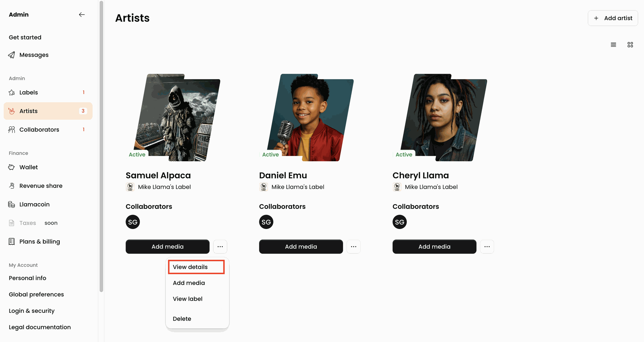Switch to grid view layout
This screenshot has height=342, width=644.
coord(630,45)
